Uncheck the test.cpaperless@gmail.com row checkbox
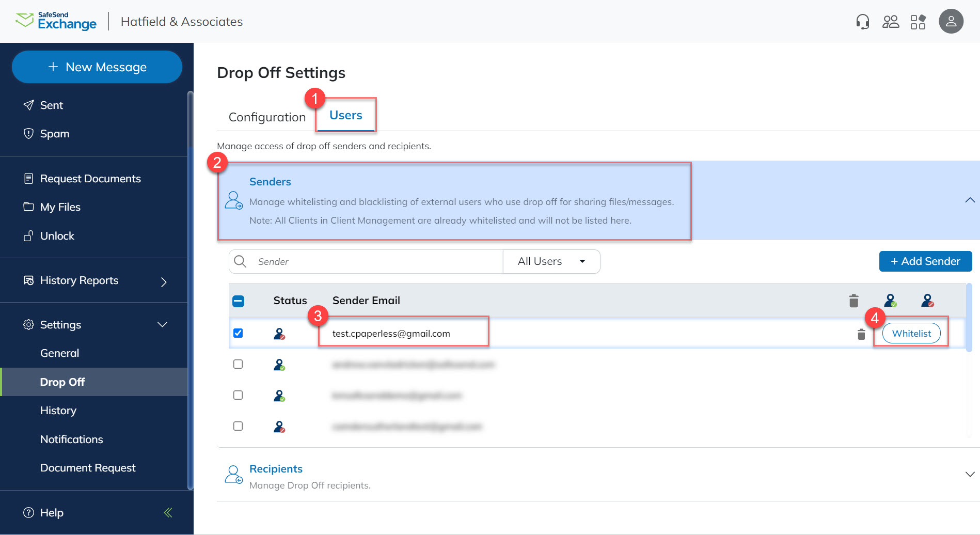The image size is (980, 535). click(238, 333)
